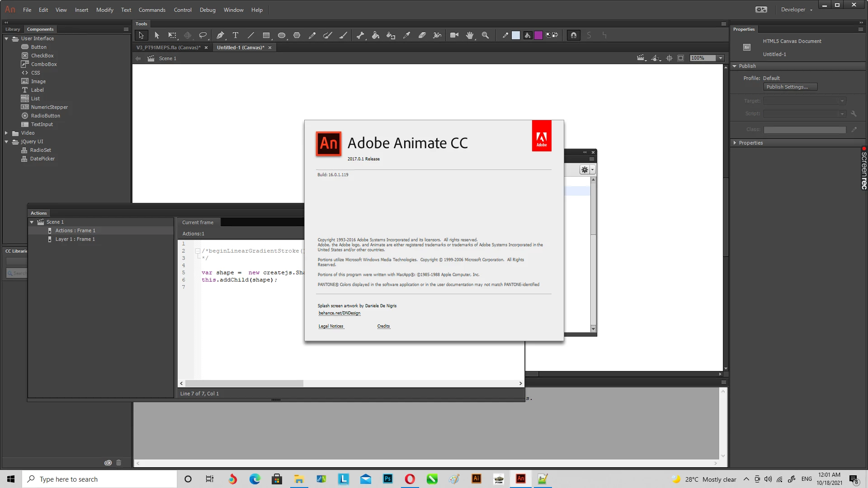Screen dimensions: 868x488
Task: Pick the Rectangle tool
Action: 266,35
